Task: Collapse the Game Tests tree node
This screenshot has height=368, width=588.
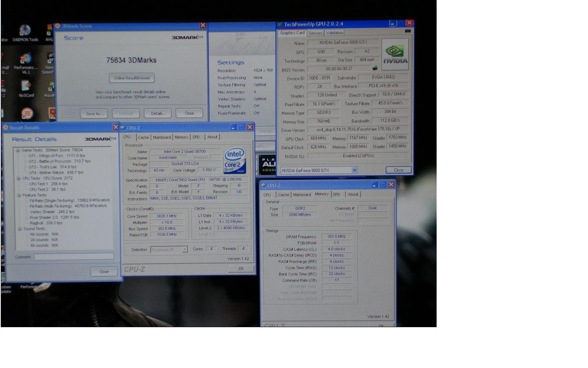Action: coord(18,150)
